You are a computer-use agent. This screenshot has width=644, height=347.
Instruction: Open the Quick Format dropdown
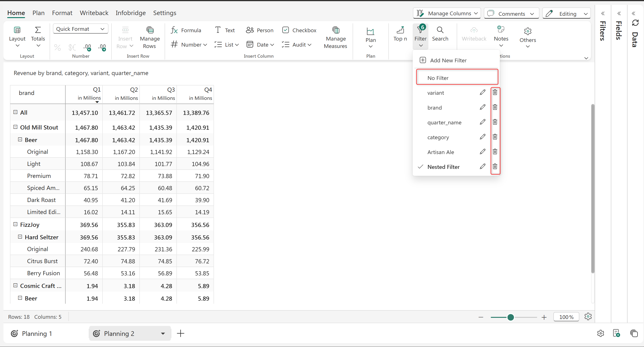[x=80, y=29]
